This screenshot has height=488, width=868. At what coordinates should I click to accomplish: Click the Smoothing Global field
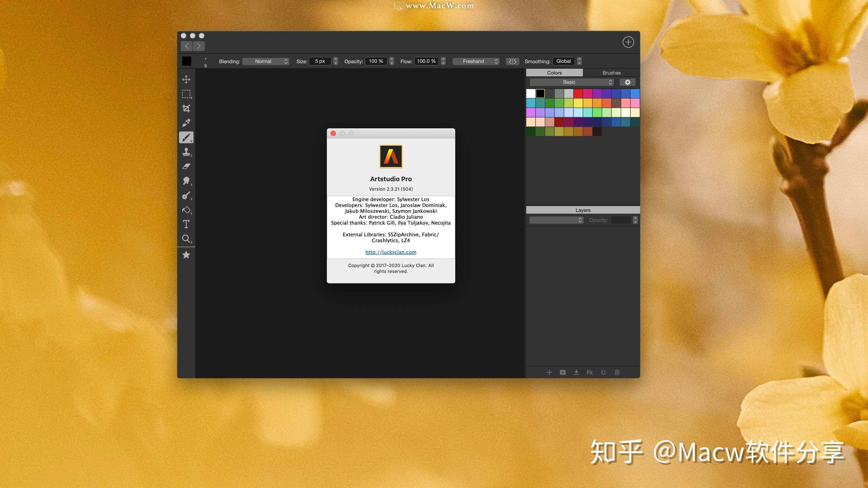point(564,61)
